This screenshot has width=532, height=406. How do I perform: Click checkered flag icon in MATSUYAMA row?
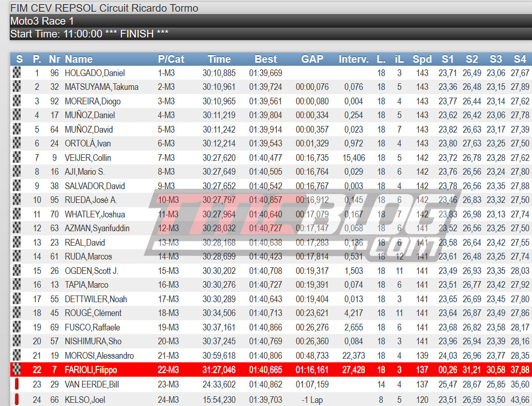(17, 87)
